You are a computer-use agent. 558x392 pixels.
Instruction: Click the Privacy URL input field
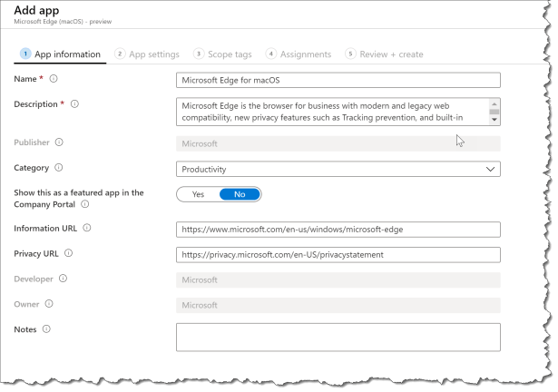coord(338,255)
